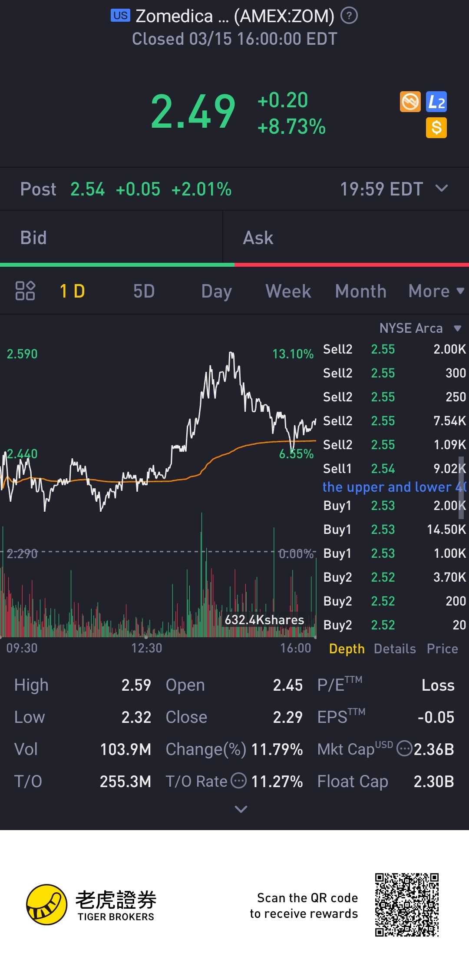Tap the Zomedica (AMEX:ZOM) title
The width and height of the screenshot is (469, 980).
click(x=235, y=16)
